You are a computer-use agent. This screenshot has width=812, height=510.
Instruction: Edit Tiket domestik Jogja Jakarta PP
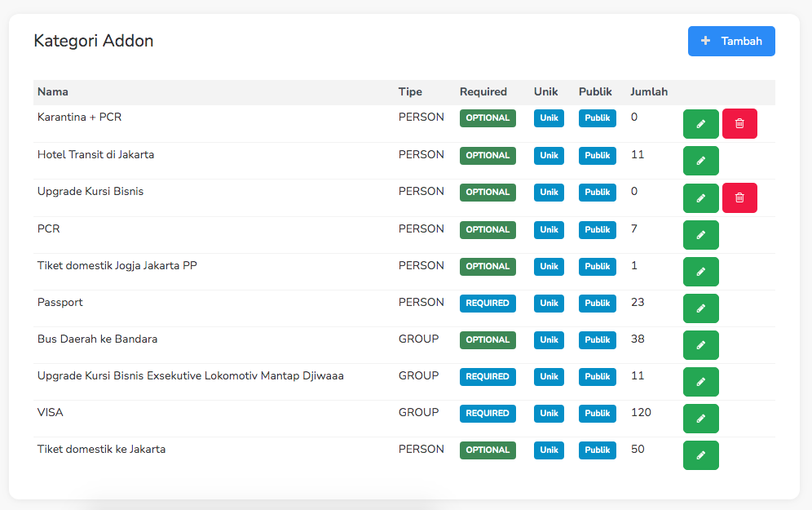click(x=700, y=272)
